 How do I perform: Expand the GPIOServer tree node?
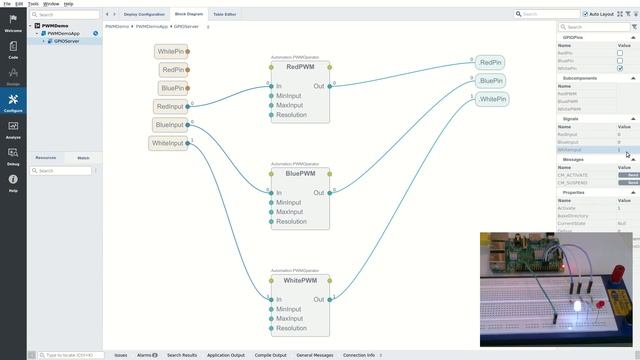[x=44, y=41]
